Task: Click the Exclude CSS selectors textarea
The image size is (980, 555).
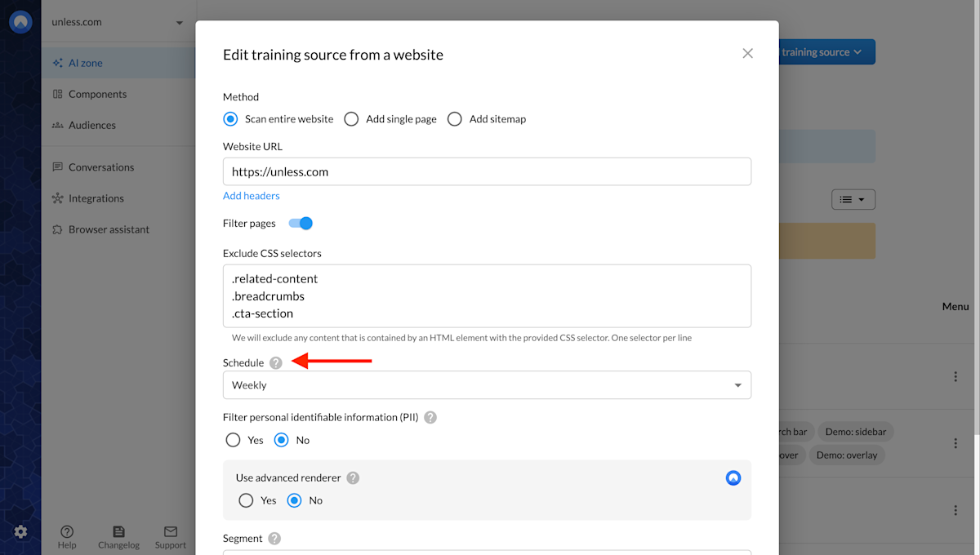Action: click(487, 296)
